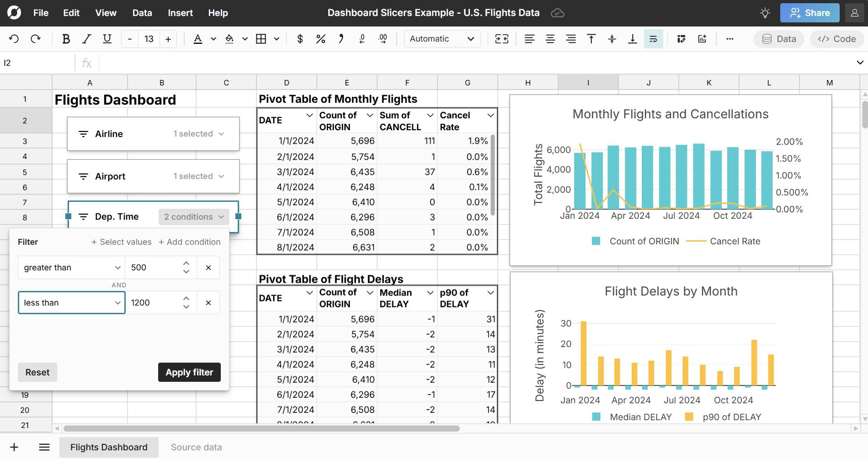Switch to the Source data sheet tab
This screenshot has width=868, height=459.
(196, 447)
